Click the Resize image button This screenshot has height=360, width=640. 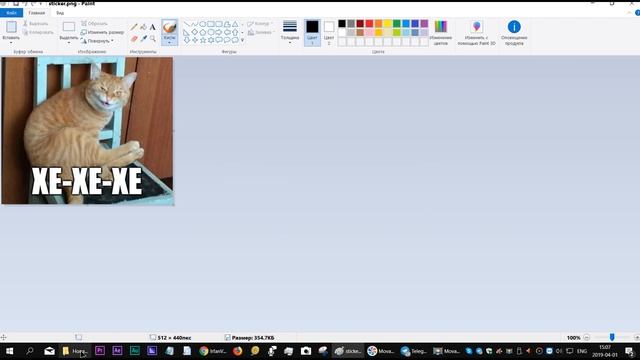tap(102, 32)
